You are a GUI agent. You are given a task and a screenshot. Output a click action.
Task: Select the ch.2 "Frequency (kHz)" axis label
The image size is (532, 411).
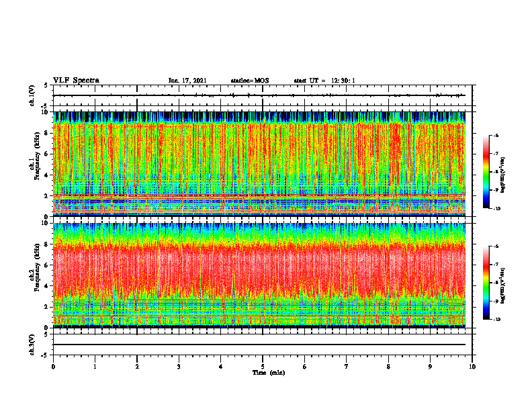click(36, 267)
